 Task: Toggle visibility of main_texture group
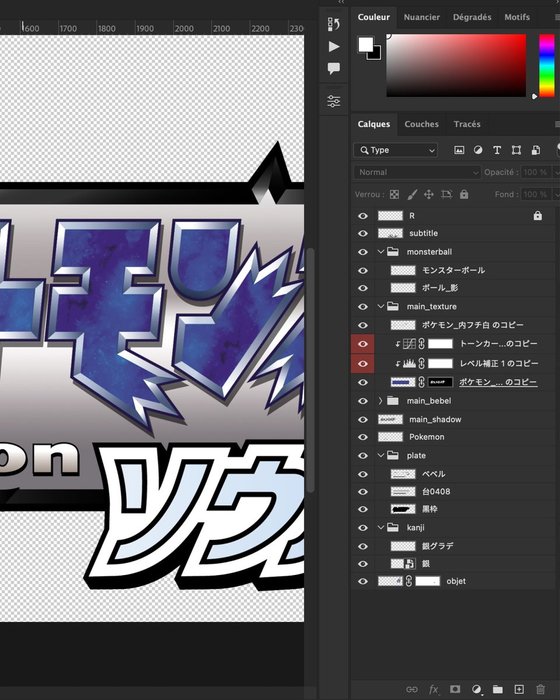363,306
